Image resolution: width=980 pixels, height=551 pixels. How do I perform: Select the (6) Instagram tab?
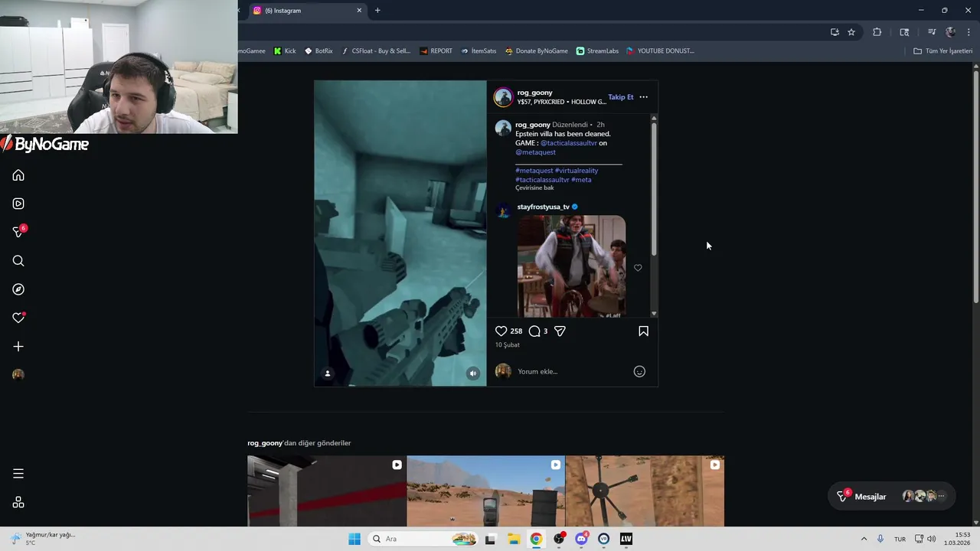click(306, 11)
